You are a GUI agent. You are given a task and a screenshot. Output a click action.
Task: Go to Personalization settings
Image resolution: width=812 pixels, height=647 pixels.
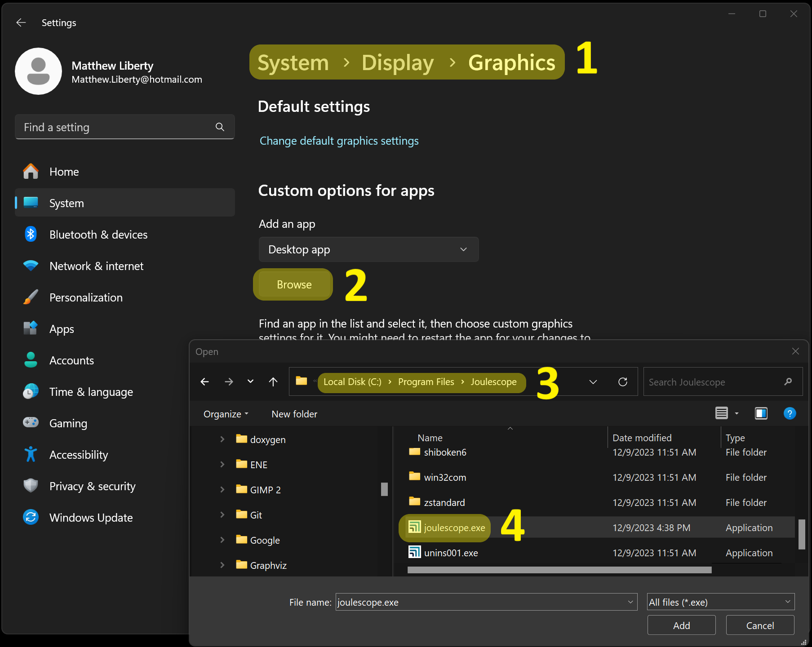click(x=125, y=297)
